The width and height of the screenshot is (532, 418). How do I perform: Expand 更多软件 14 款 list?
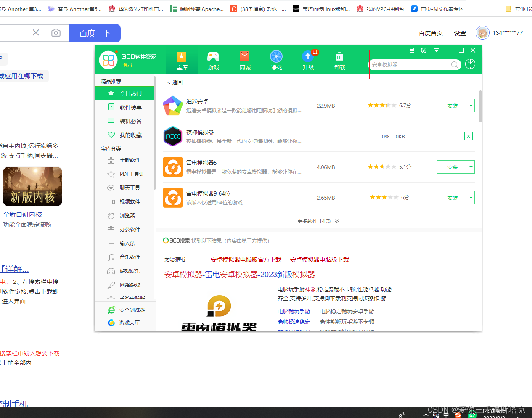click(318, 221)
